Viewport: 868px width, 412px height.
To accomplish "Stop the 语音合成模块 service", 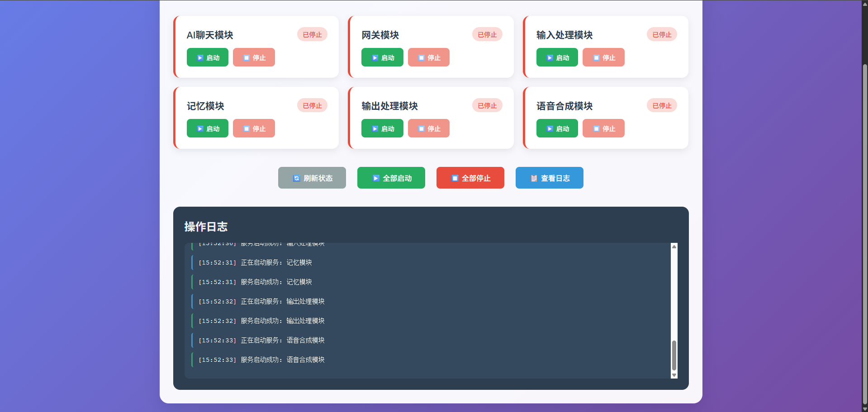I will click(x=603, y=128).
